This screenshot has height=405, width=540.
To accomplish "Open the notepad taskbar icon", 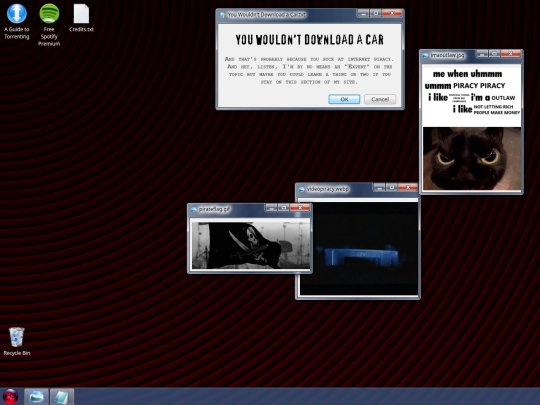I will (x=62, y=397).
